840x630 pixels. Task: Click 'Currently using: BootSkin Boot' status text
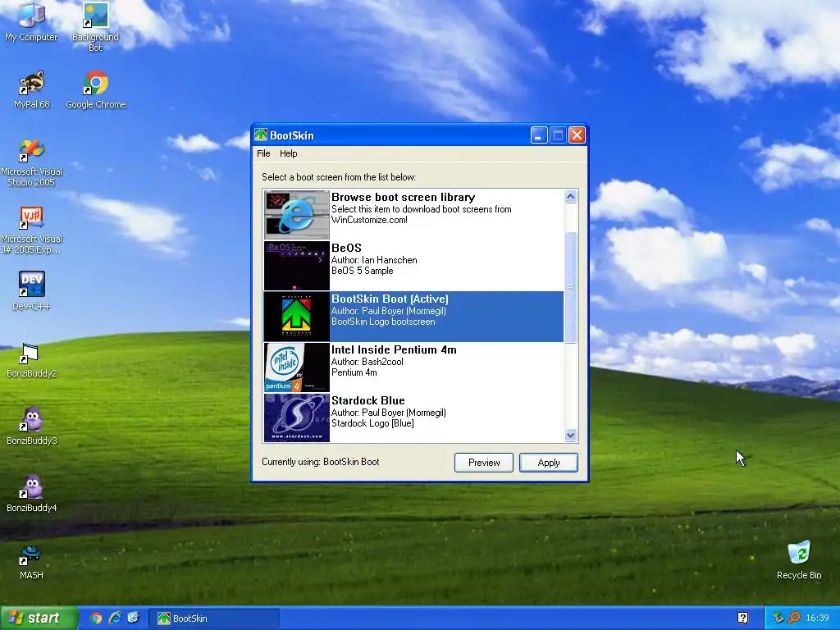click(x=321, y=462)
